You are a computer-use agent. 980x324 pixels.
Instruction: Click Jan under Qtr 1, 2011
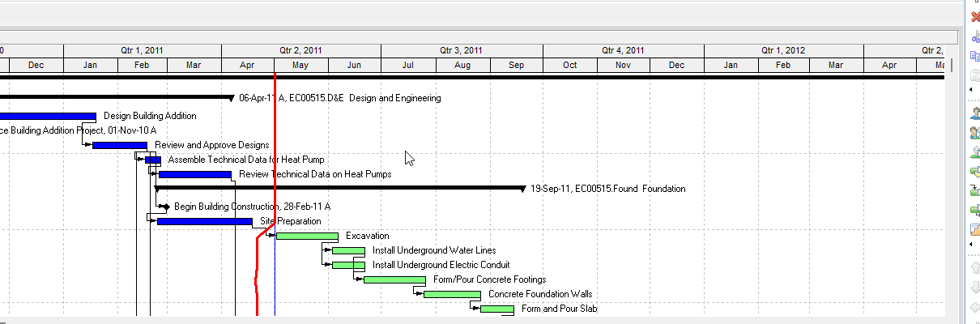tap(91, 65)
